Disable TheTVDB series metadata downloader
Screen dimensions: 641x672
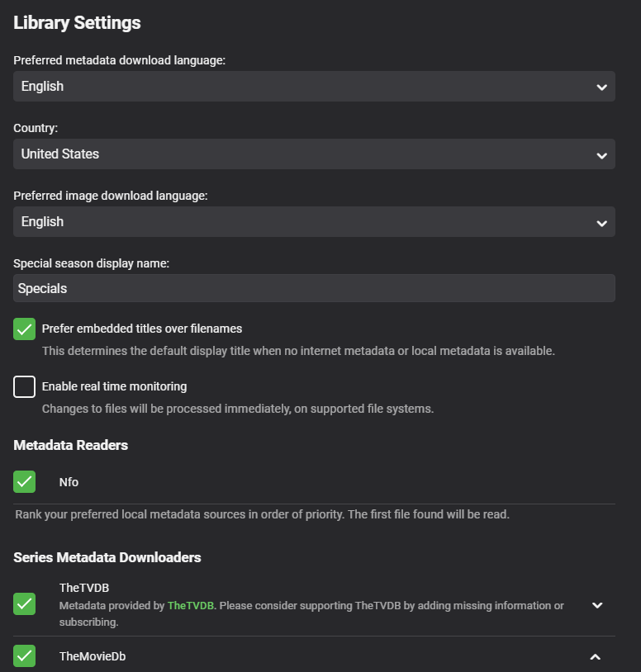(25, 604)
